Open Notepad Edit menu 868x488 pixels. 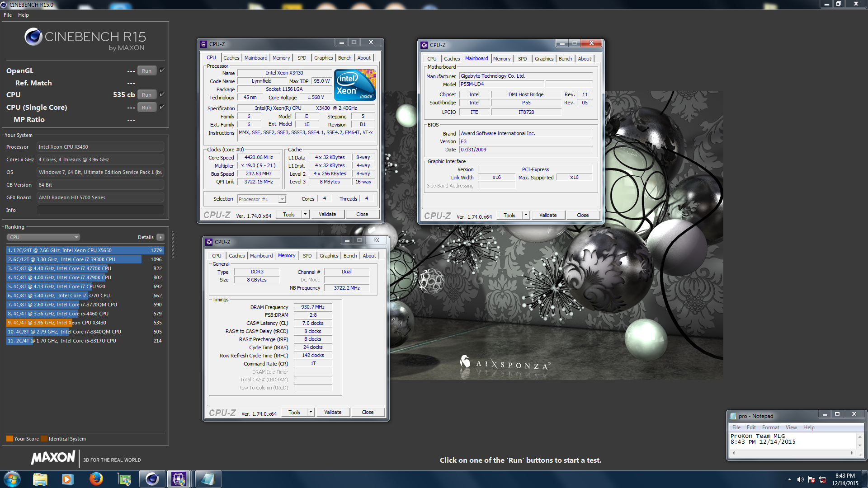pos(751,427)
